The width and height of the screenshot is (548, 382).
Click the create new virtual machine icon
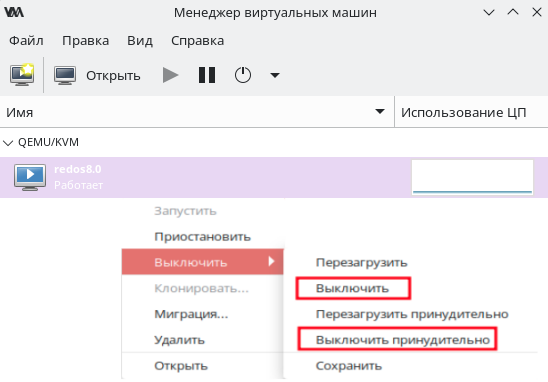[x=22, y=74]
